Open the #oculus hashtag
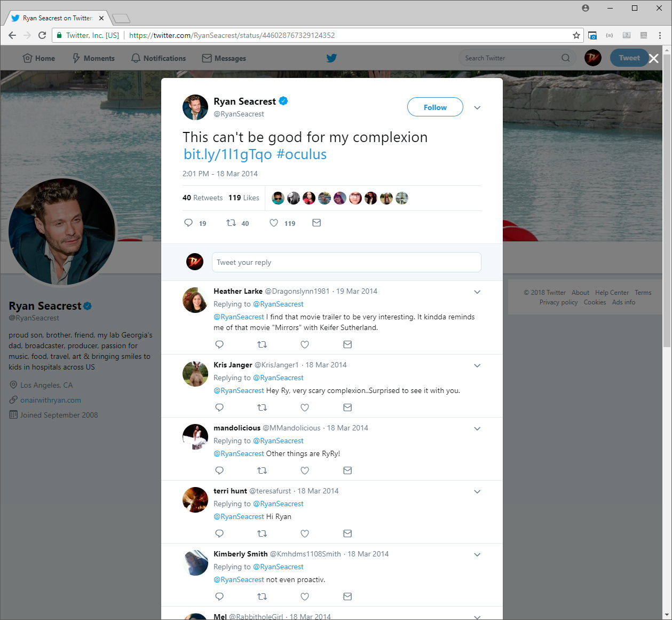Screen dimensions: 672x620 (302, 154)
